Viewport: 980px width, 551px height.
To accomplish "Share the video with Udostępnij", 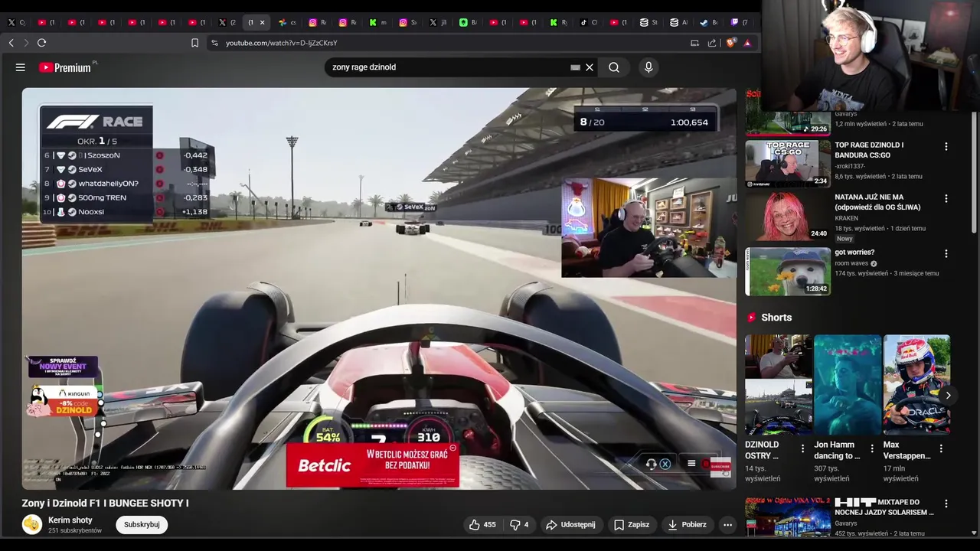I will (x=570, y=524).
